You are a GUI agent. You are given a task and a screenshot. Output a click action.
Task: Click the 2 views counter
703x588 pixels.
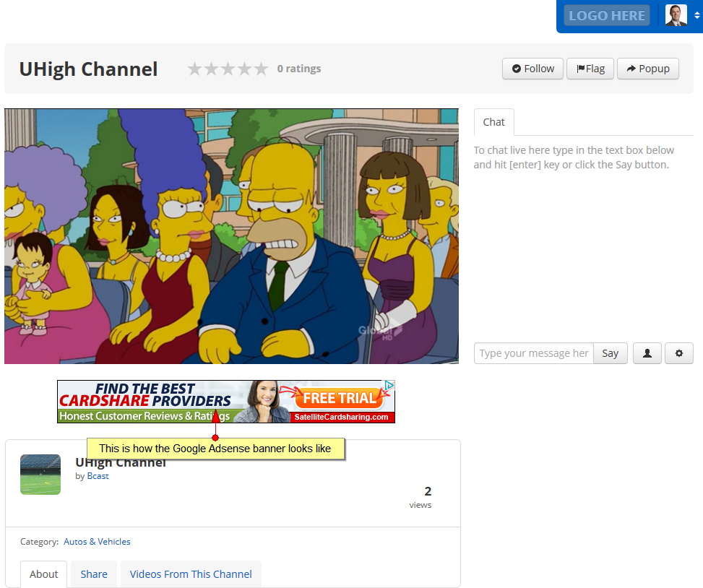420,498
